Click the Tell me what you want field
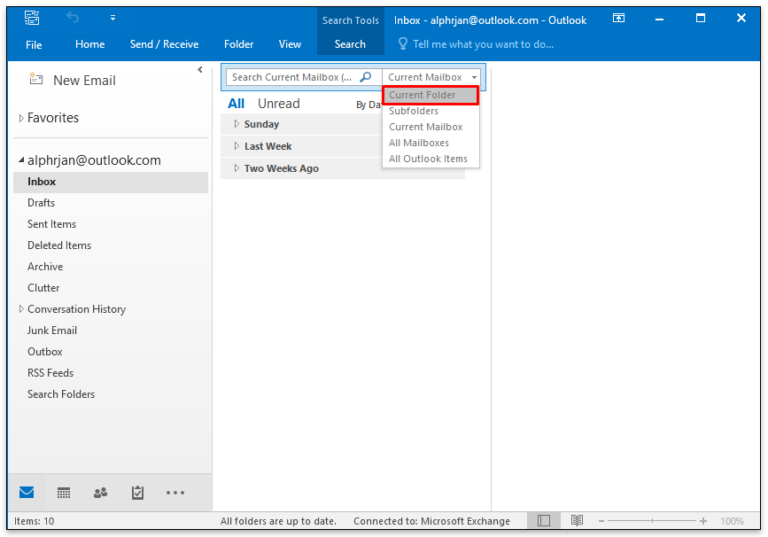This screenshot has height=537, width=768. (x=483, y=44)
